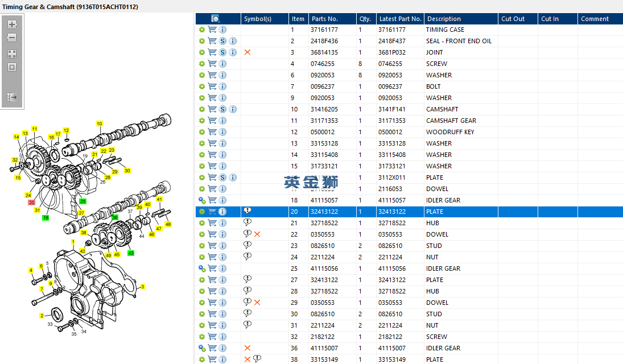Click the four-squares grid view icon

tap(12, 53)
